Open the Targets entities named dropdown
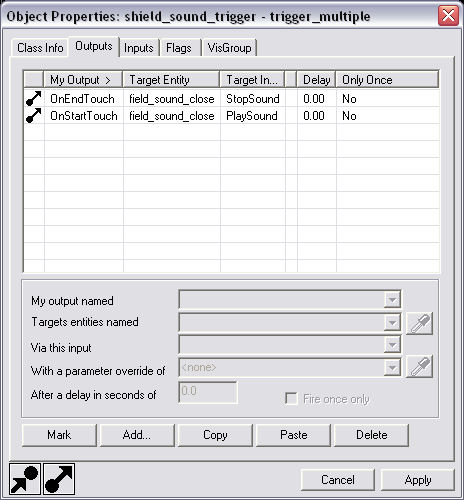This screenshot has height=500, width=464. (392, 322)
